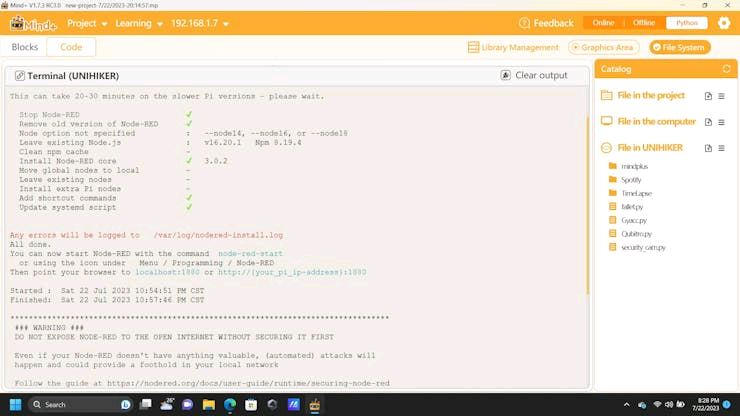Open Library Management
Image resolution: width=740 pixels, height=416 pixels.
tap(513, 47)
